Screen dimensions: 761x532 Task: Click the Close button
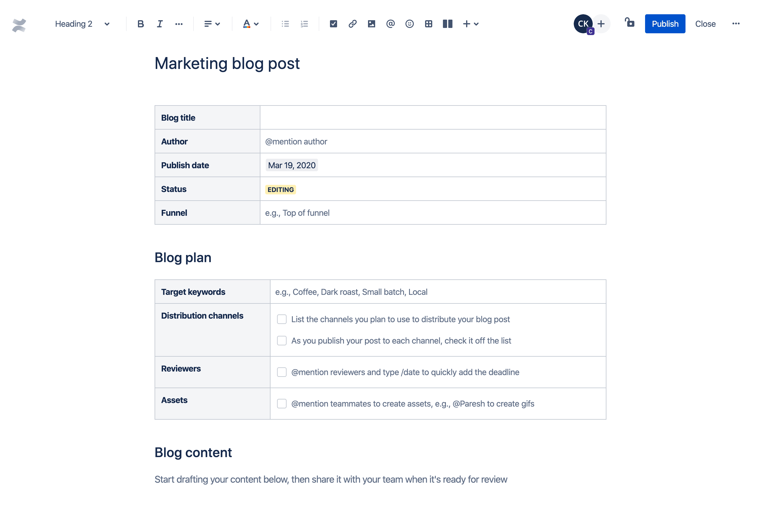click(x=704, y=24)
